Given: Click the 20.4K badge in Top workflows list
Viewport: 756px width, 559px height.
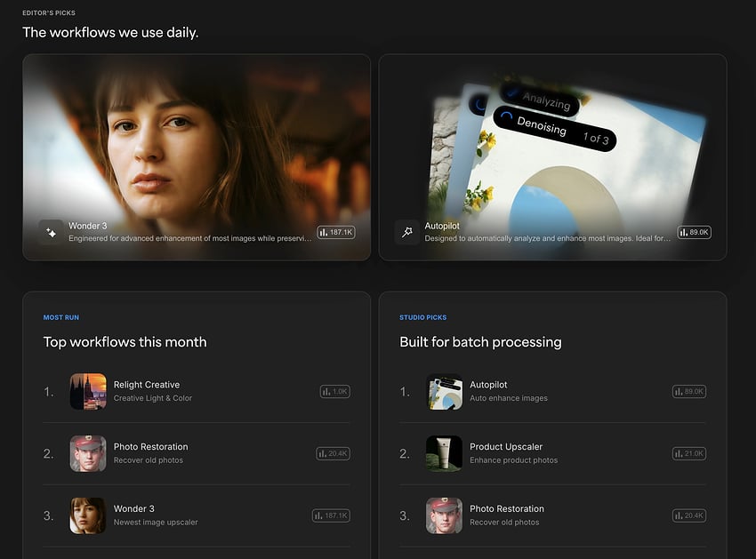Looking at the screenshot, I should (x=334, y=453).
